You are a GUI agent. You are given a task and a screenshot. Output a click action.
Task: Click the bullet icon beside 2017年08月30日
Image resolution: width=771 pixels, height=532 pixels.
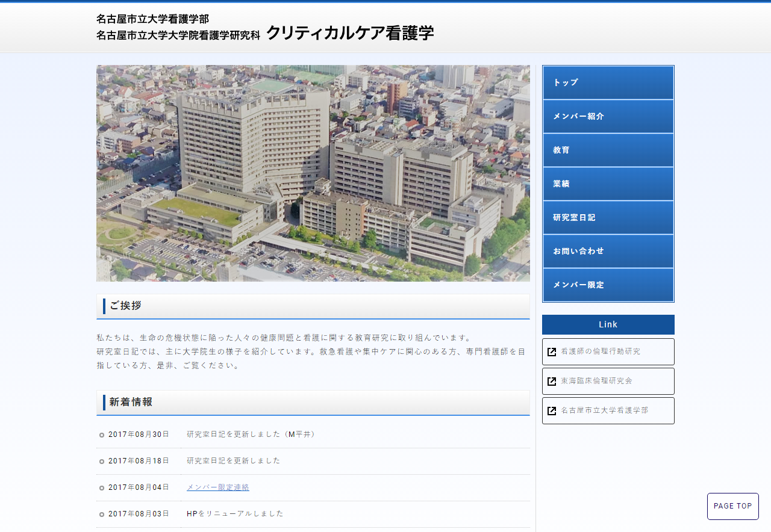click(x=102, y=435)
